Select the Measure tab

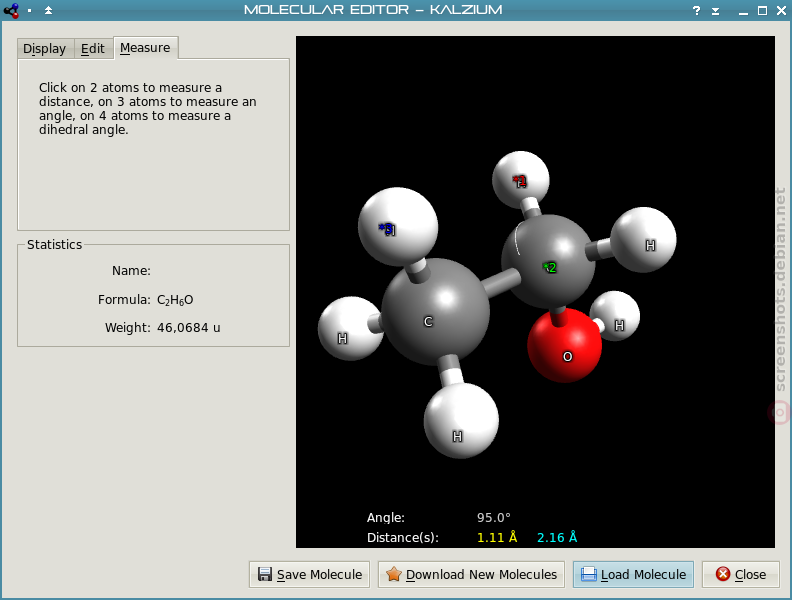[145, 48]
